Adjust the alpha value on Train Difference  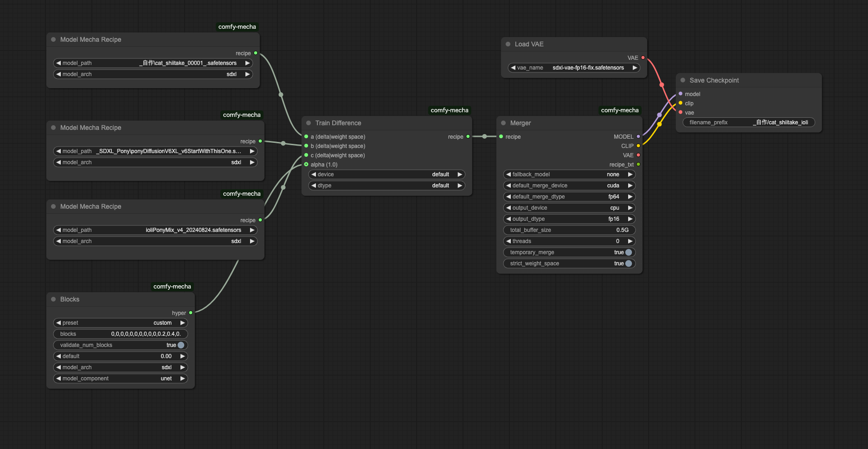click(x=323, y=164)
